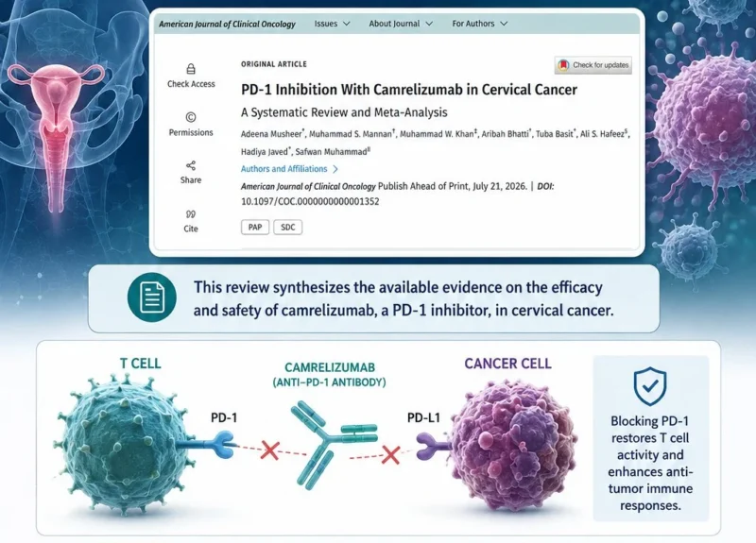Click the Check Access label
The image size is (756, 543).
coord(191,84)
